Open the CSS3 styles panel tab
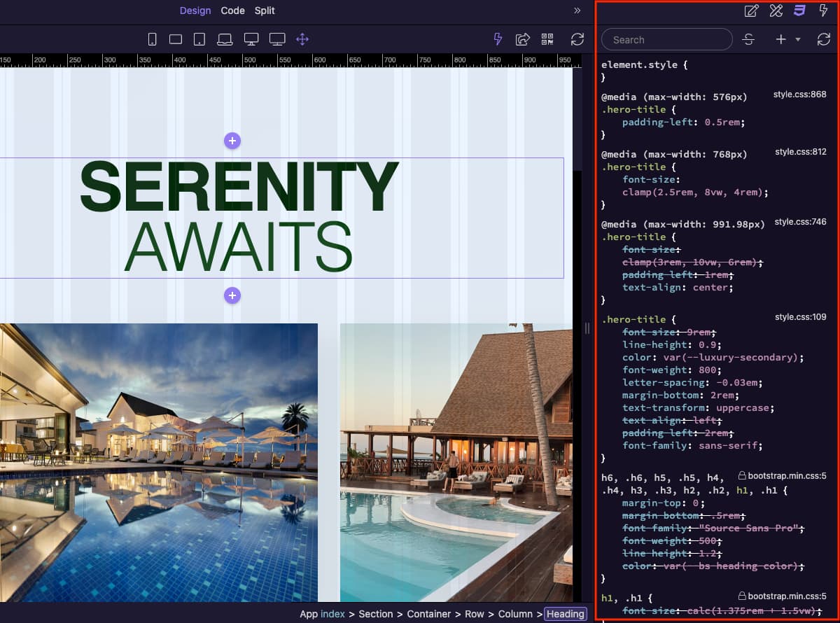The image size is (840, 623). click(x=799, y=10)
